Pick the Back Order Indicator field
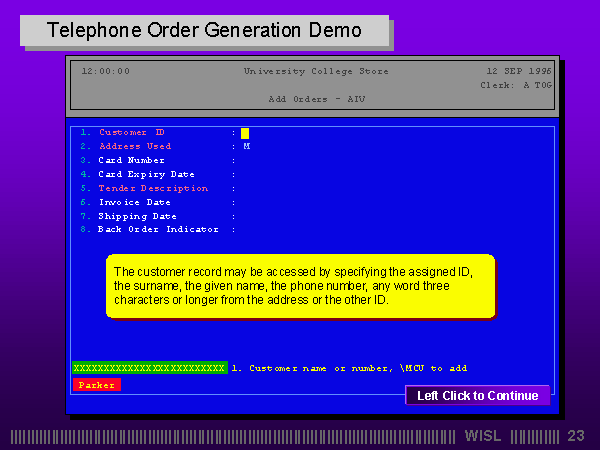Viewport: 600px width, 450px height. [158, 229]
